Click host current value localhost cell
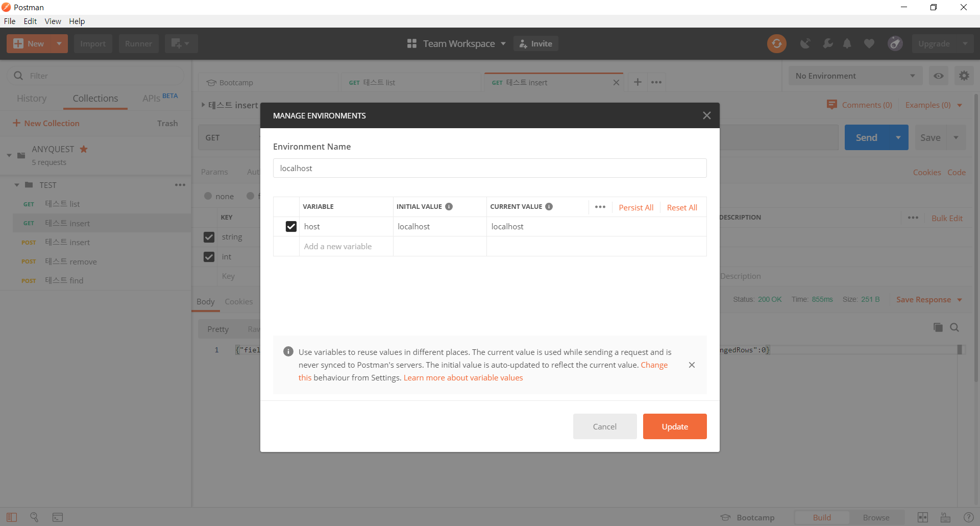This screenshot has width=980, height=526. click(x=596, y=226)
